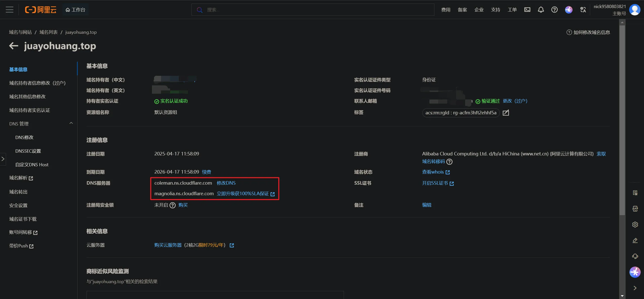Click the language switch icon

tap(583, 10)
